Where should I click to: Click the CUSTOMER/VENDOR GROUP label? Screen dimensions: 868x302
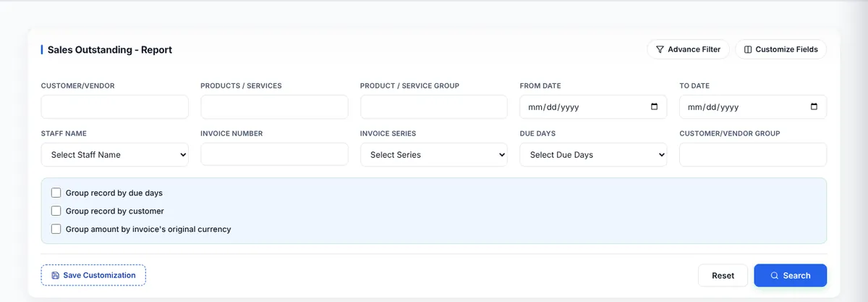coord(730,133)
